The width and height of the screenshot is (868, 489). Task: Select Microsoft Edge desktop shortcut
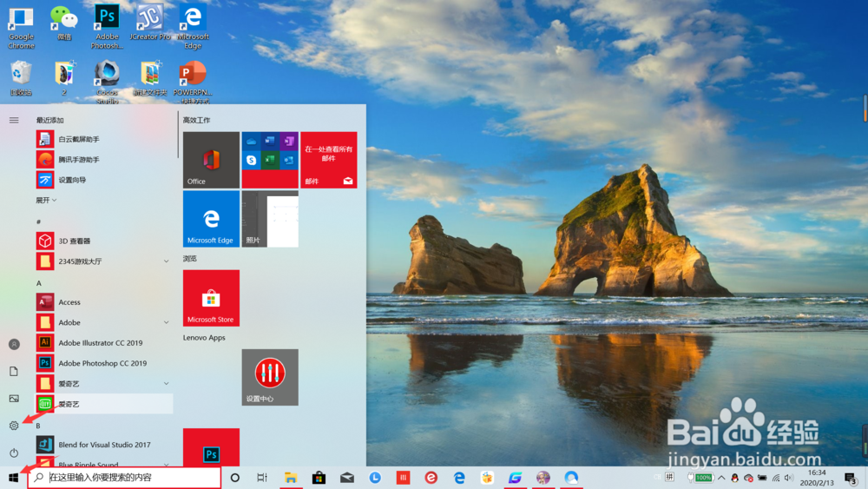pyautogui.click(x=193, y=27)
